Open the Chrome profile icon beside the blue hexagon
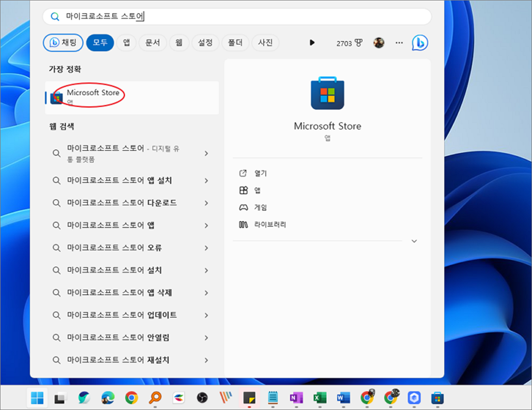Viewport: 532px width, 410px height. [391, 397]
